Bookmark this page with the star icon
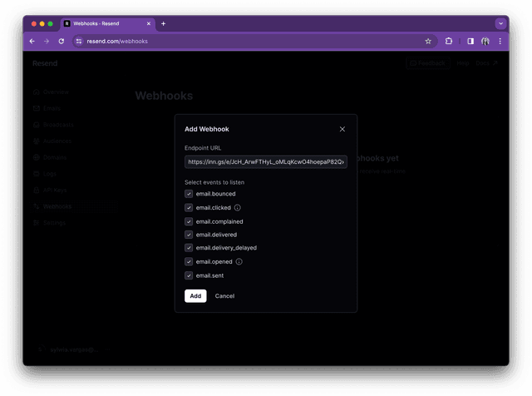Screen dimensions: 532x396 pos(428,41)
